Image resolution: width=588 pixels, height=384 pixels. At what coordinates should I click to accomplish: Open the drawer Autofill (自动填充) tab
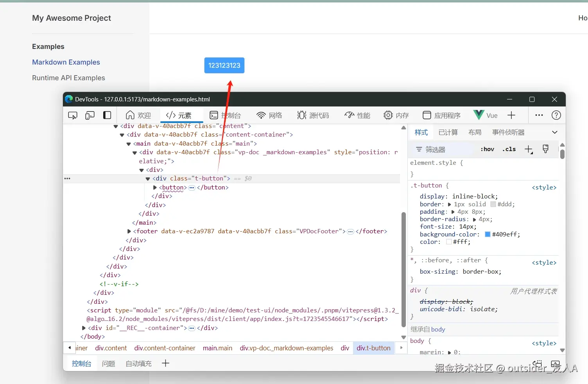pyautogui.click(x=138, y=364)
